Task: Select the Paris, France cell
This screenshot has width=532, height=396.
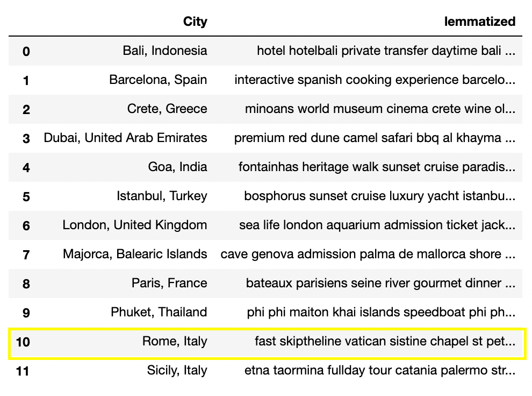Action: point(169,283)
